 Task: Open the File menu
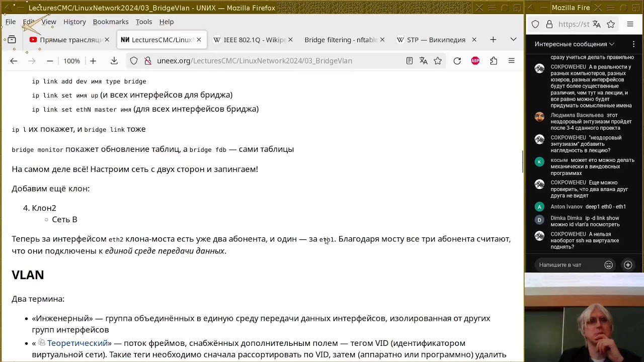tap(11, 22)
